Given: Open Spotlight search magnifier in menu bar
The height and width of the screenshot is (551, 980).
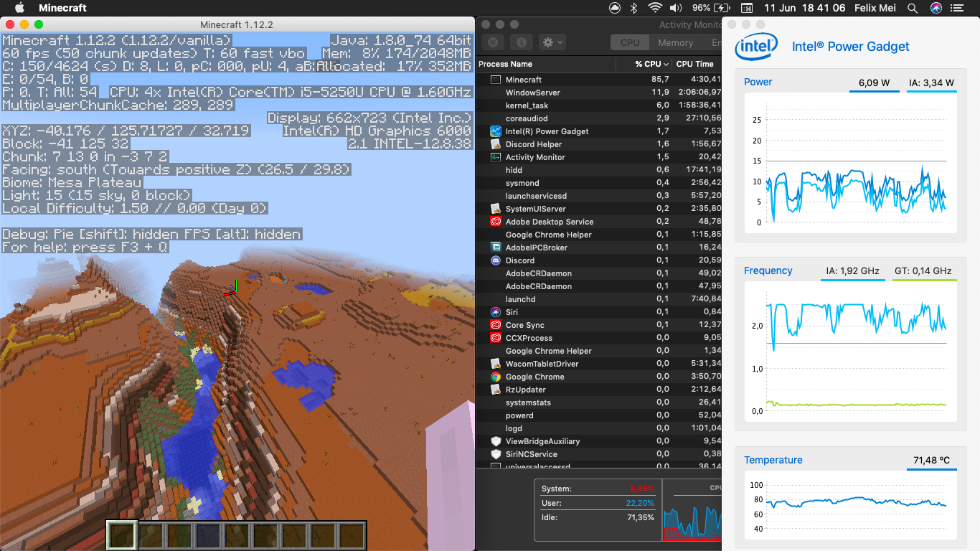Looking at the screenshot, I should click(913, 8).
